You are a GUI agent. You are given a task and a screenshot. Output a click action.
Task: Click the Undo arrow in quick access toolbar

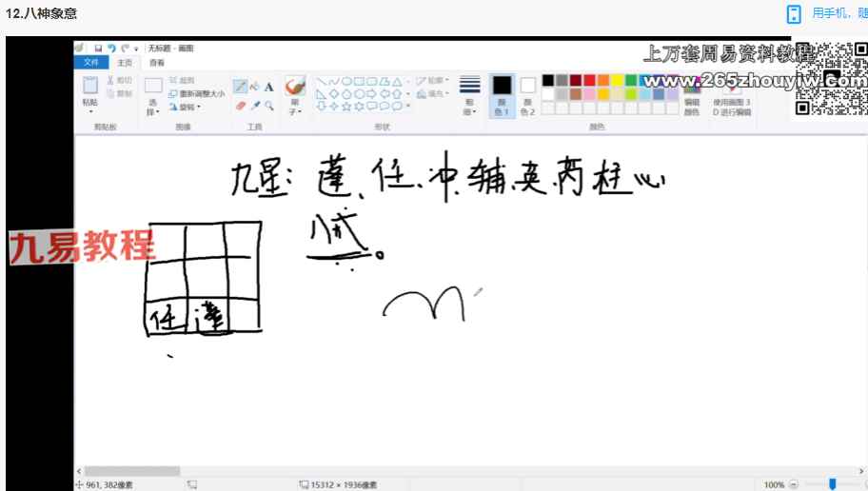pyautogui.click(x=111, y=48)
